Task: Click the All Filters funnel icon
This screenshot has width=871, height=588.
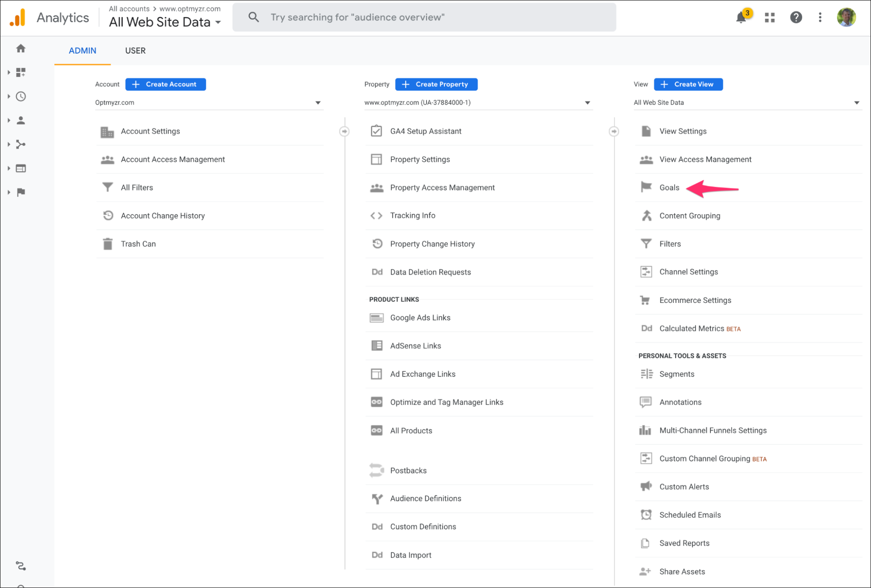Action: point(108,188)
